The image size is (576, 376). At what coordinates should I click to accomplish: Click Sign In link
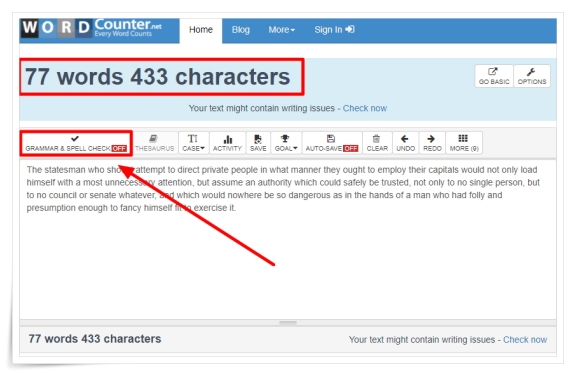[334, 30]
